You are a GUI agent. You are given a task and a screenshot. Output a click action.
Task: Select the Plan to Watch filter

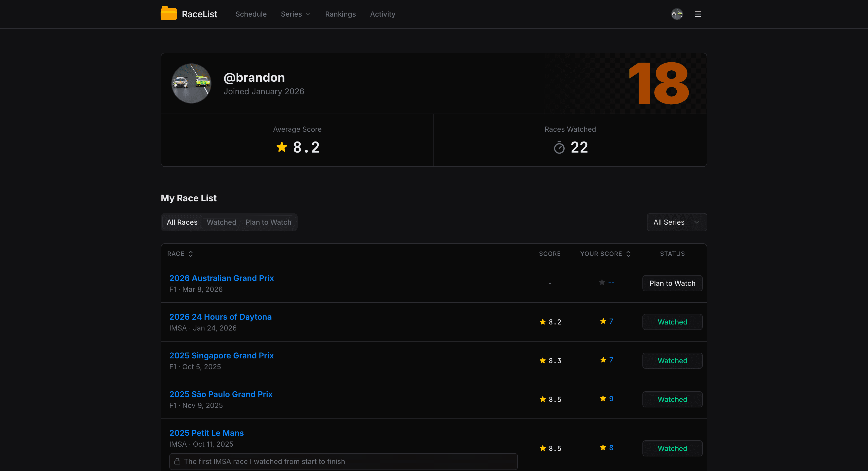click(x=268, y=222)
